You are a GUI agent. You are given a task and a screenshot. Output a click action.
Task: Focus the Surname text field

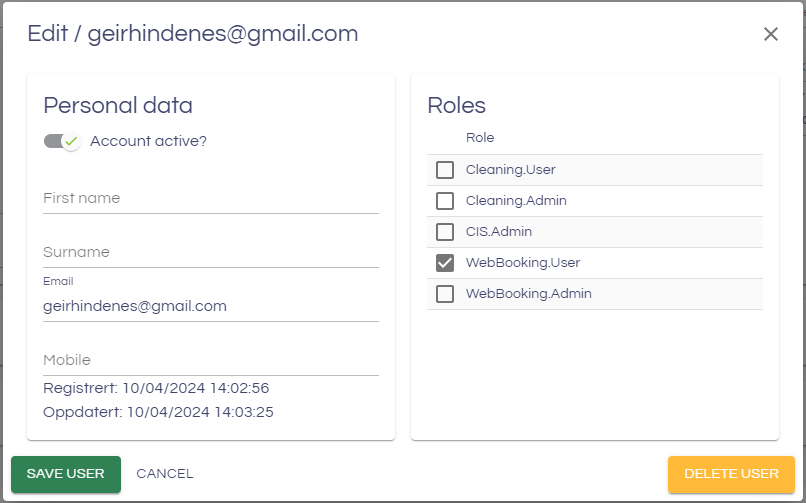click(210, 253)
